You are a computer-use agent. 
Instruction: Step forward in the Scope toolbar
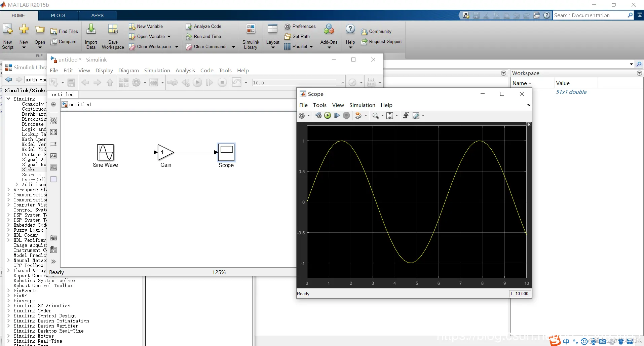[337, 116]
